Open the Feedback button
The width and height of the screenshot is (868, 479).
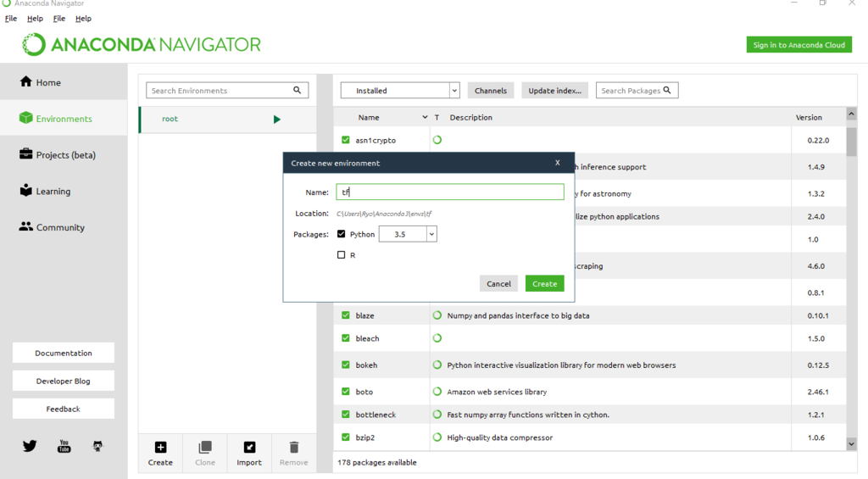pyautogui.click(x=64, y=409)
